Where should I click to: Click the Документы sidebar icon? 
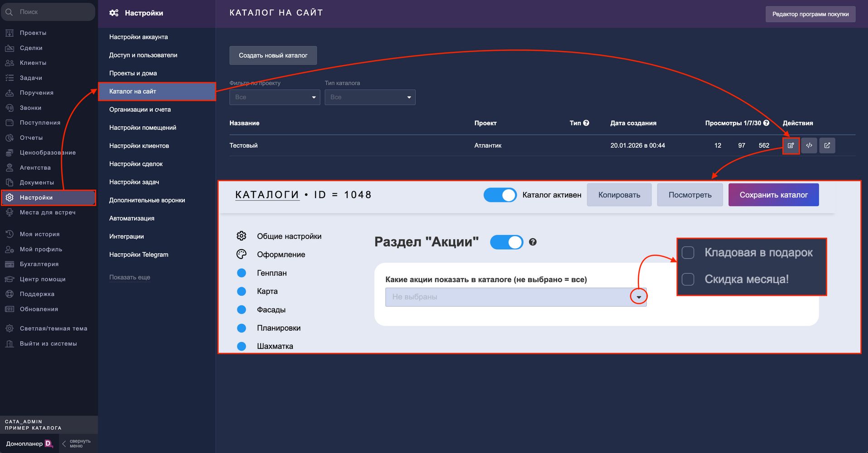(x=10, y=182)
